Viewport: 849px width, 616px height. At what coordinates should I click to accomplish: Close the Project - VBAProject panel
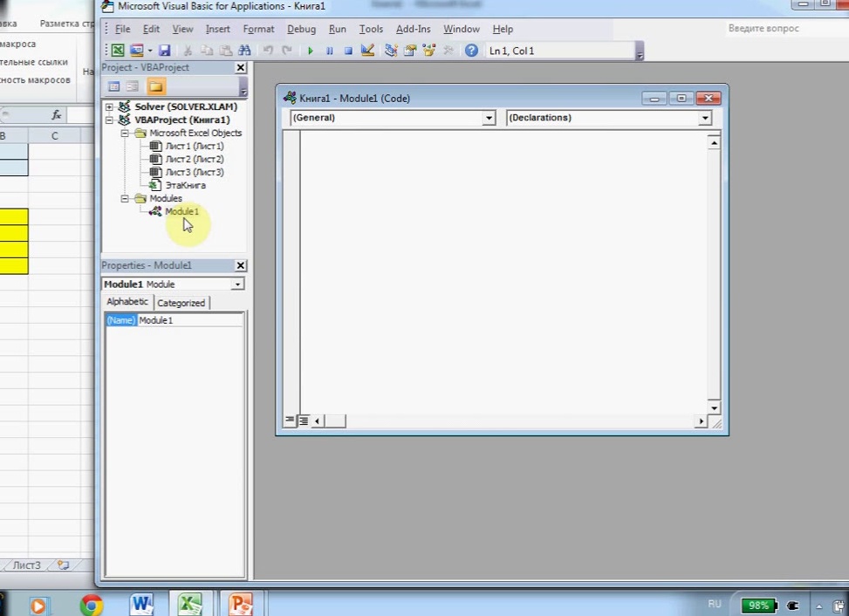(241, 68)
